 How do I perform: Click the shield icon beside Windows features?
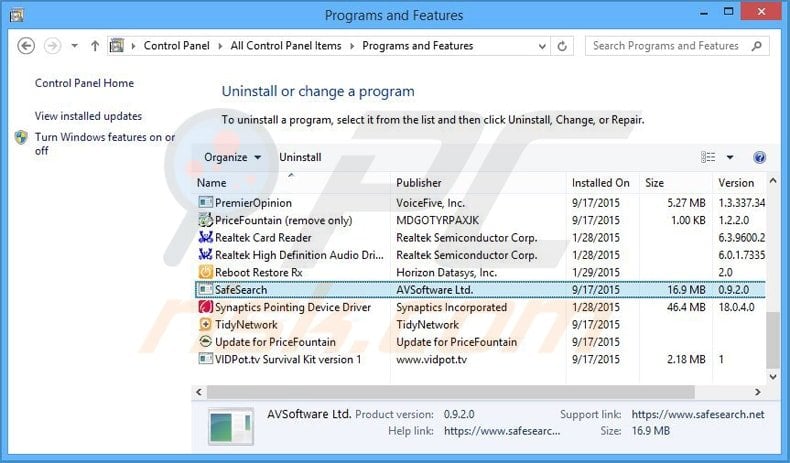pos(21,137)
